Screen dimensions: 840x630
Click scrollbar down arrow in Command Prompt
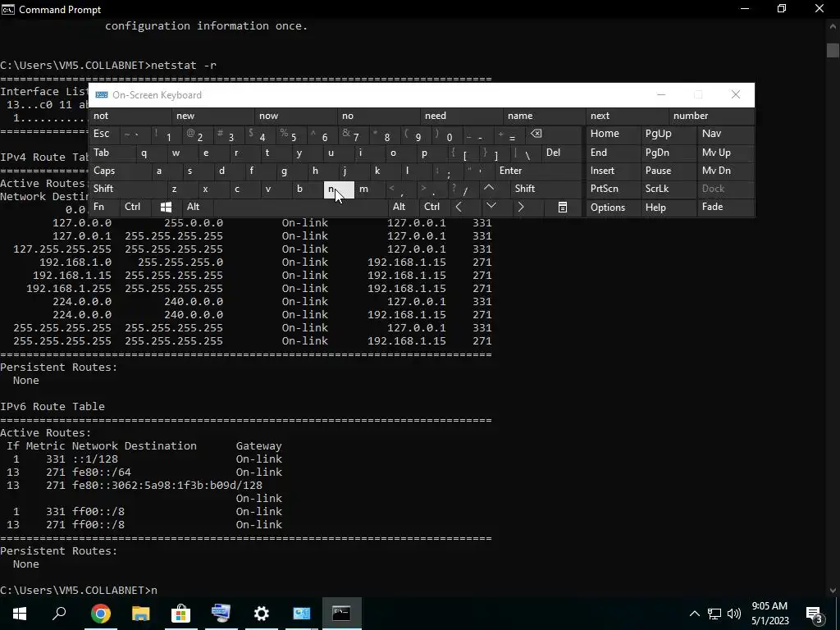tap(832, 591)
